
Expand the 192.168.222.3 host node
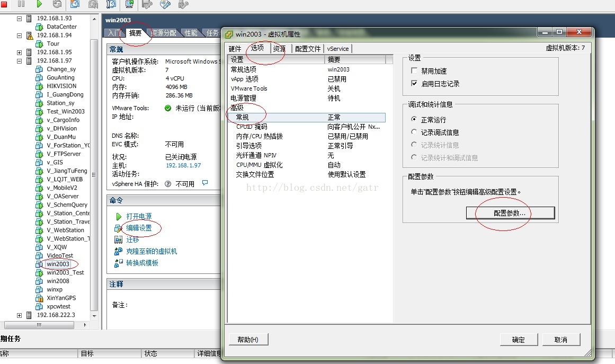(x=19, y=315)
